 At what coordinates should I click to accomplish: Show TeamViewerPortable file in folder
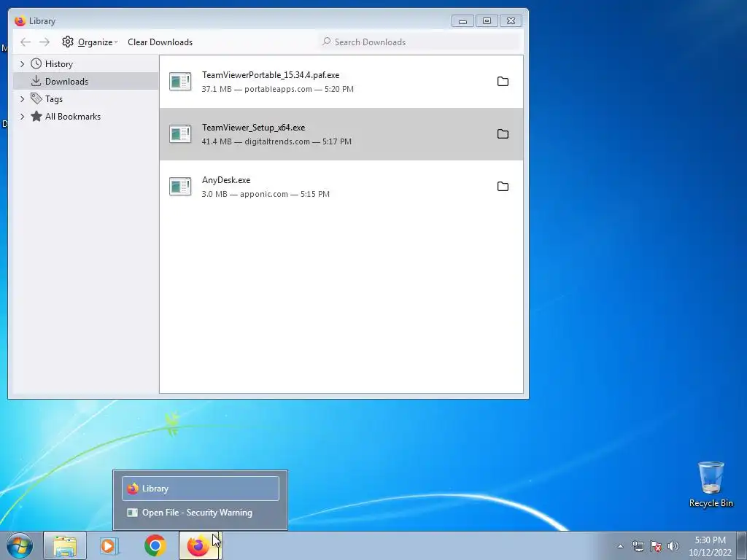(503, 82)
